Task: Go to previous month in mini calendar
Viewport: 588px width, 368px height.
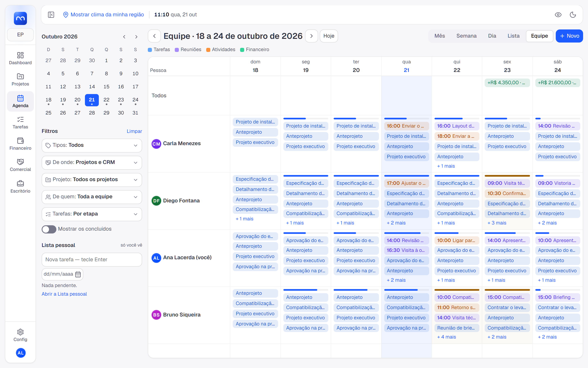Action: (x=124, y=37)
